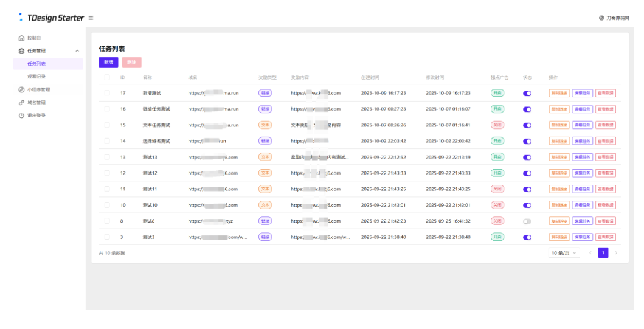Tick the select-all checkbox in table header

(107, 77)
